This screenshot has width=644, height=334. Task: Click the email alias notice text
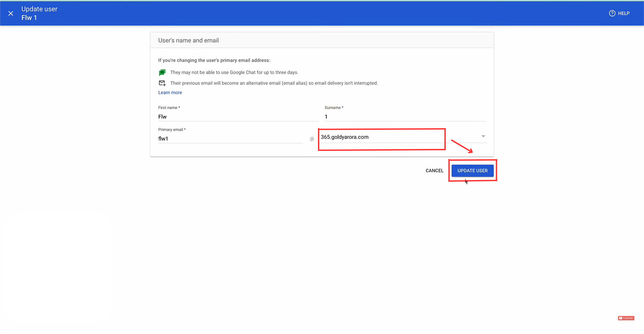click(x=274, y=83)
